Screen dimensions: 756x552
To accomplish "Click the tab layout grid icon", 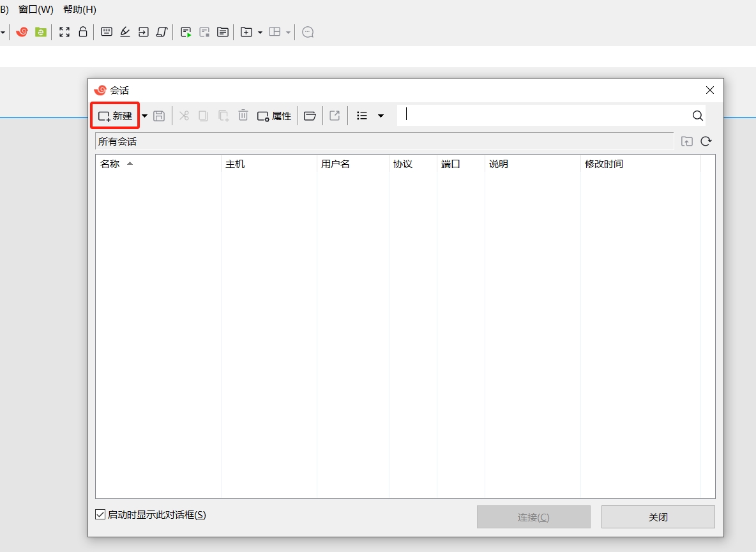I will [x=275, y=32].
